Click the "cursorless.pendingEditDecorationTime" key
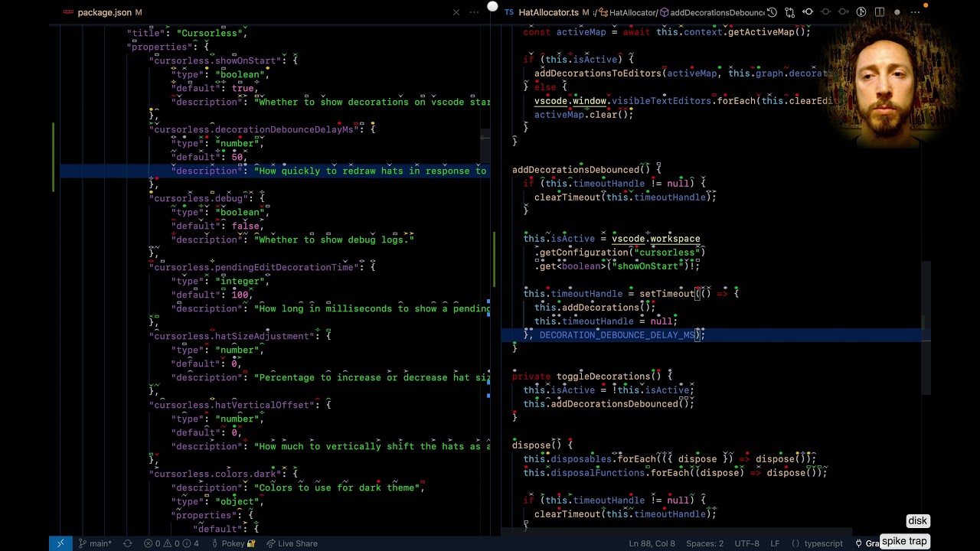Image resolution: width=980 pixels, height=551 pixels. (x=253, y=267)
